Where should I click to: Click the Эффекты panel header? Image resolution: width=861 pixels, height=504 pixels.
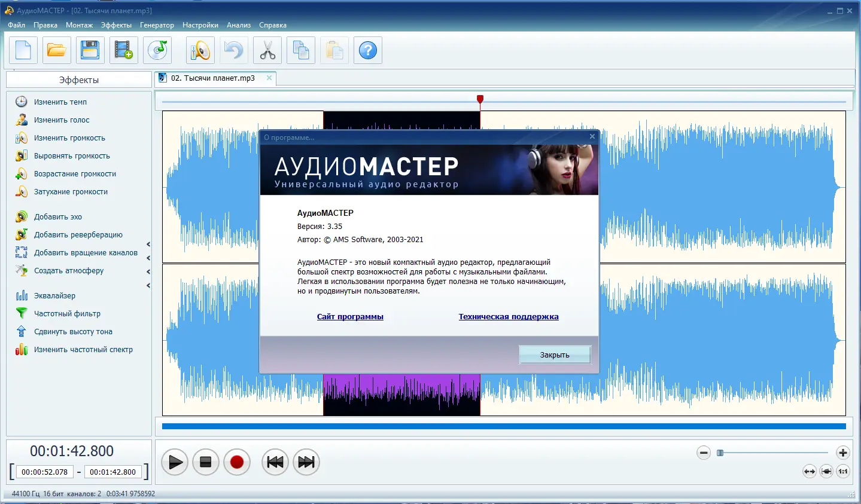[79, 80]
